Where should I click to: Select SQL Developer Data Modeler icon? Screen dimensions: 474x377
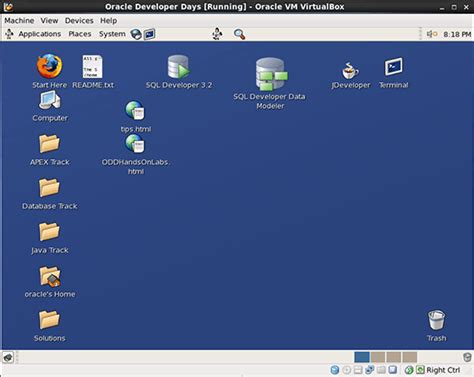click(271, 74)
